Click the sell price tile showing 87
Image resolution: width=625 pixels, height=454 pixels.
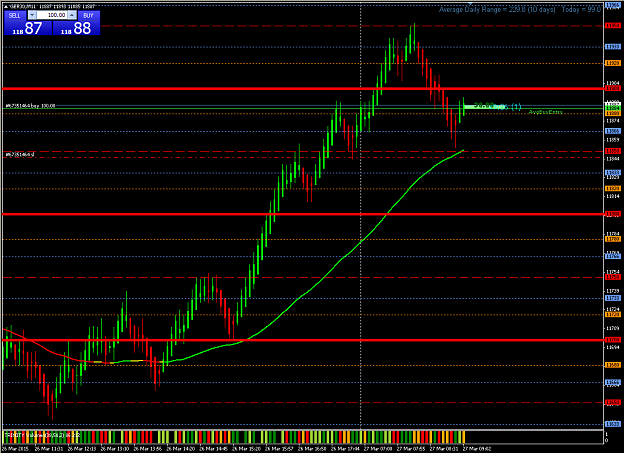tap(28, 28)
